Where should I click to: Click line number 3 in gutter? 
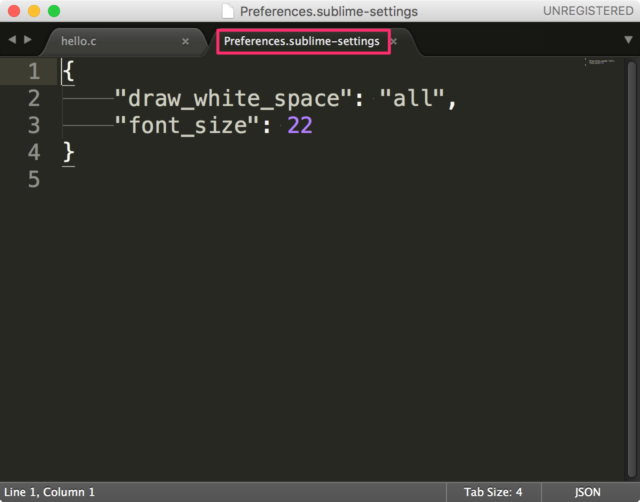[x=34, y=125]
